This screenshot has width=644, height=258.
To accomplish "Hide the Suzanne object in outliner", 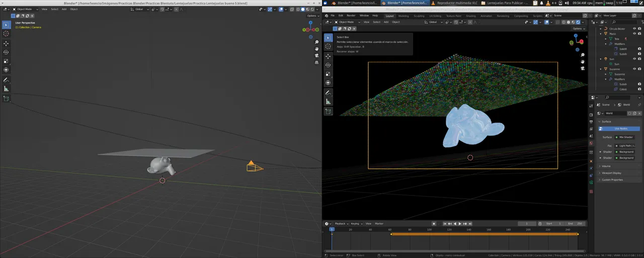I will click(634, 69).
